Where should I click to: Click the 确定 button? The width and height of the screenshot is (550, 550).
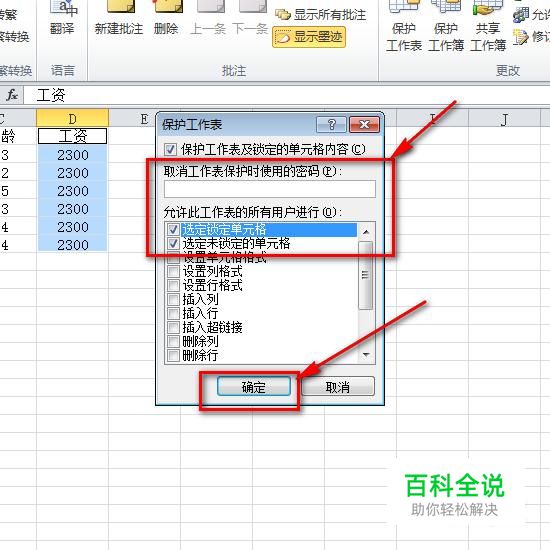point(254,387)
